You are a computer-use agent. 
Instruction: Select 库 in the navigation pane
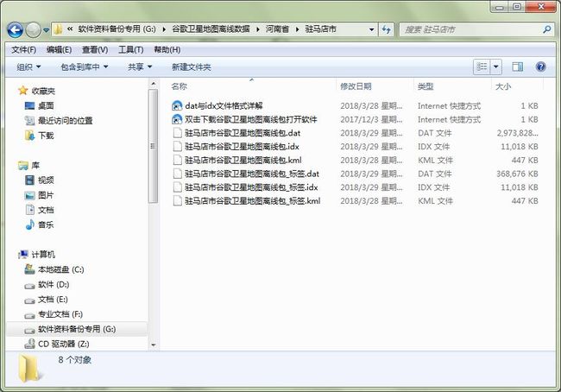pyautogui.click(x=35, y=166)
